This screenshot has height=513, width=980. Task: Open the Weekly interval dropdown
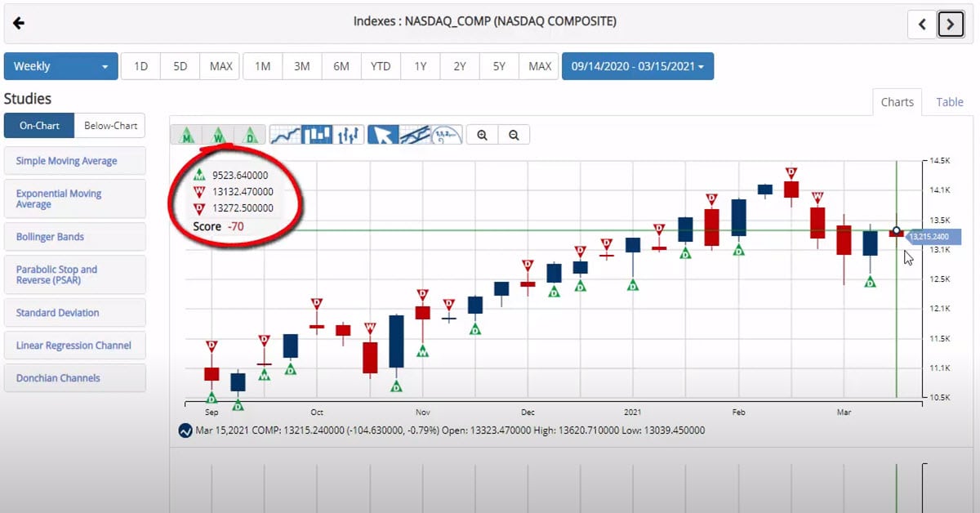60,66
